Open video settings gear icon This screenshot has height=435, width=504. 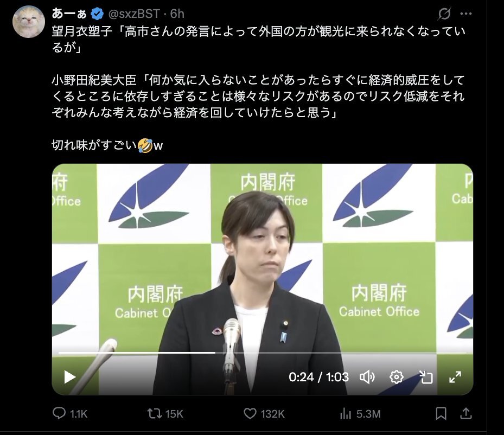click(x=397, y=377)
